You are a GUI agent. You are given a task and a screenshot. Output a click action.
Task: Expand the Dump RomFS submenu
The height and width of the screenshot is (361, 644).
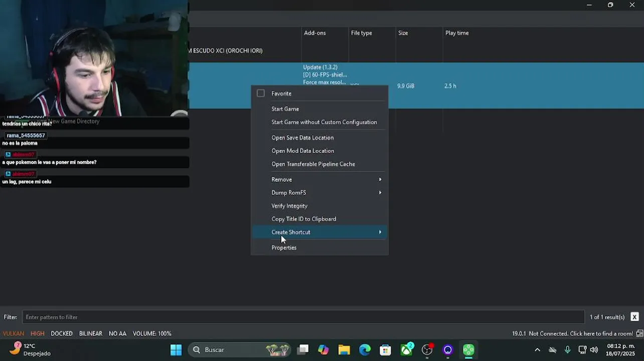pyautogui.click(x=319, y=193)
